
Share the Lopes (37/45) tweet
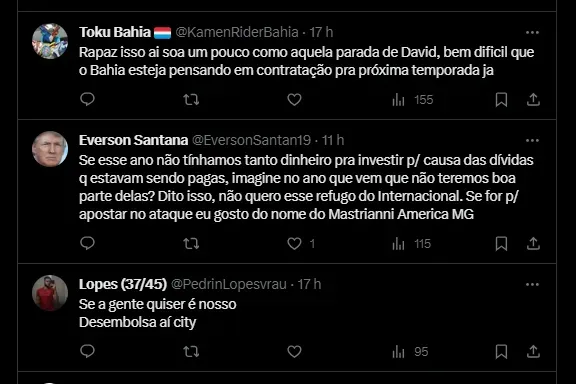(533, 351)
